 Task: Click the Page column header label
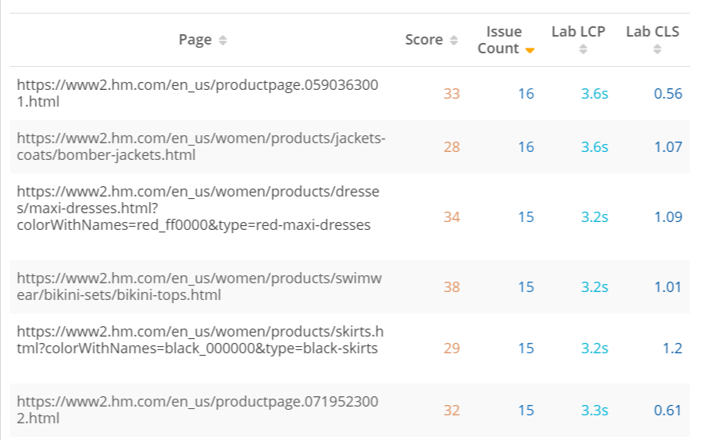tap(195, 40)
